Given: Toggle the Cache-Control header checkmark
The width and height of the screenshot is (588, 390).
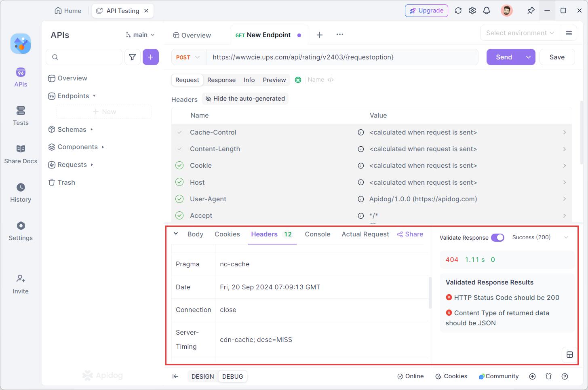Looking at the screenshot, I should (x=179, y=132).
